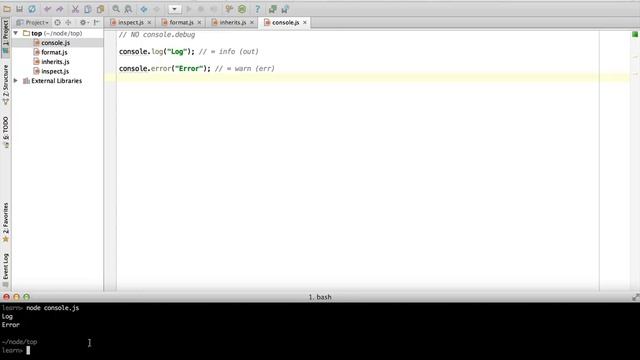Toggle the Event Log side panel

(5, 270)
